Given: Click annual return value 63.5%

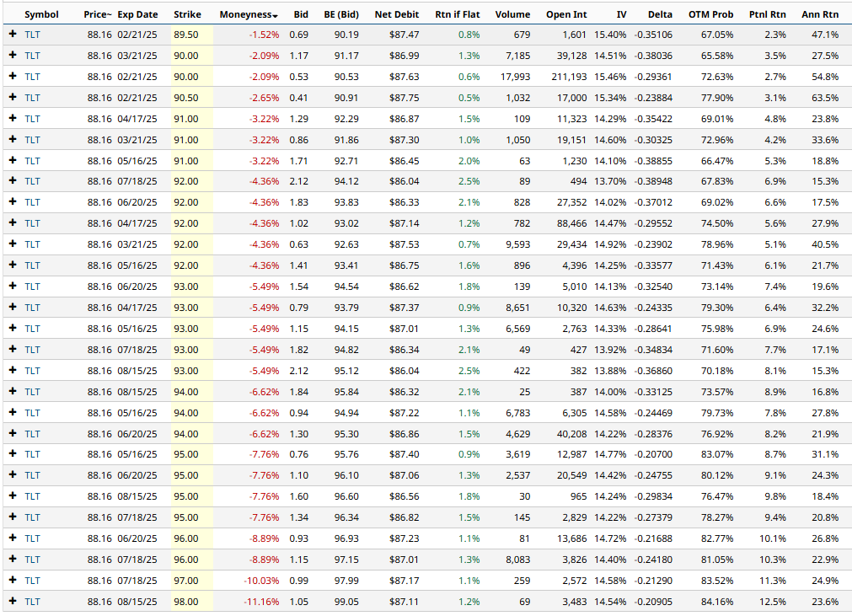Looking at the screenshot, I should 825,98.
